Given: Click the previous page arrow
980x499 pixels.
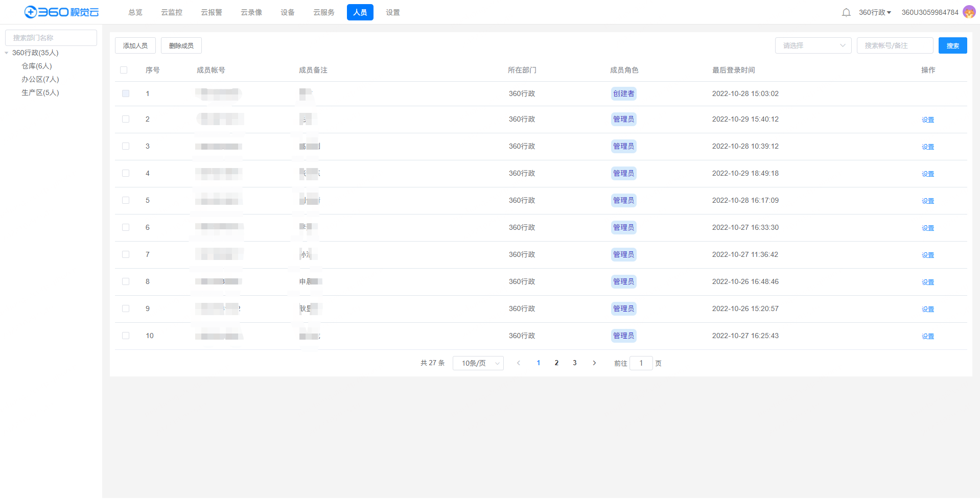Looking at the screenshot, I should (519, 363).
